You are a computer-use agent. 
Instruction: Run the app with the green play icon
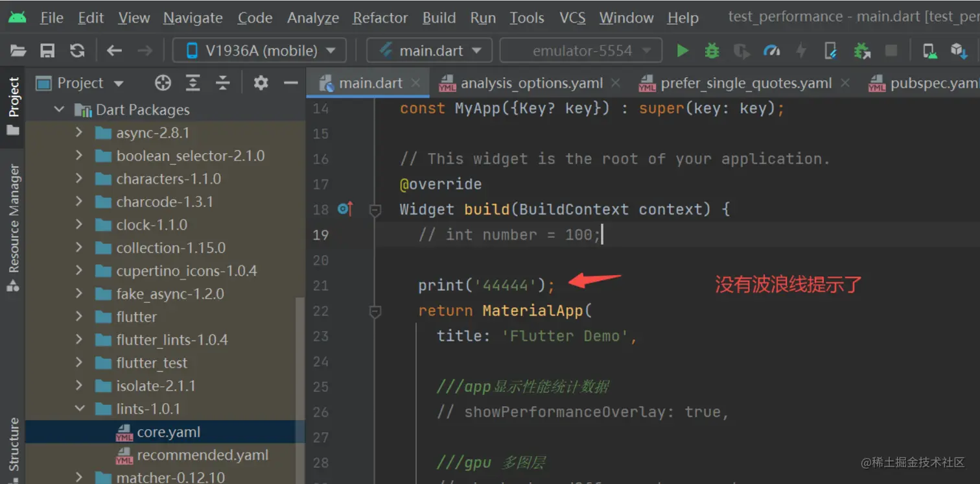point(682,51)
